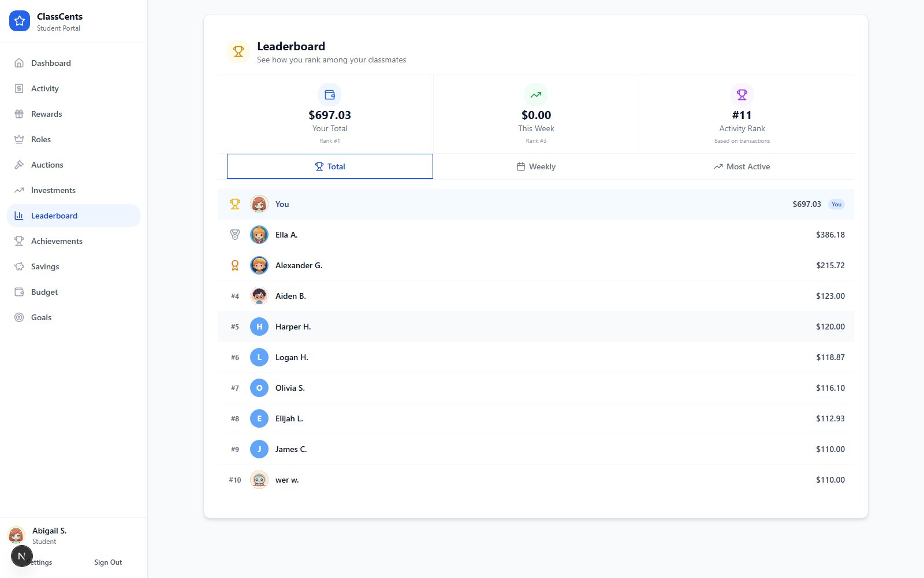Viewport: 924px width, 578px height.
Task: Click the Auctions gavel icon in sidebar
Action: (x=19, y=165)
